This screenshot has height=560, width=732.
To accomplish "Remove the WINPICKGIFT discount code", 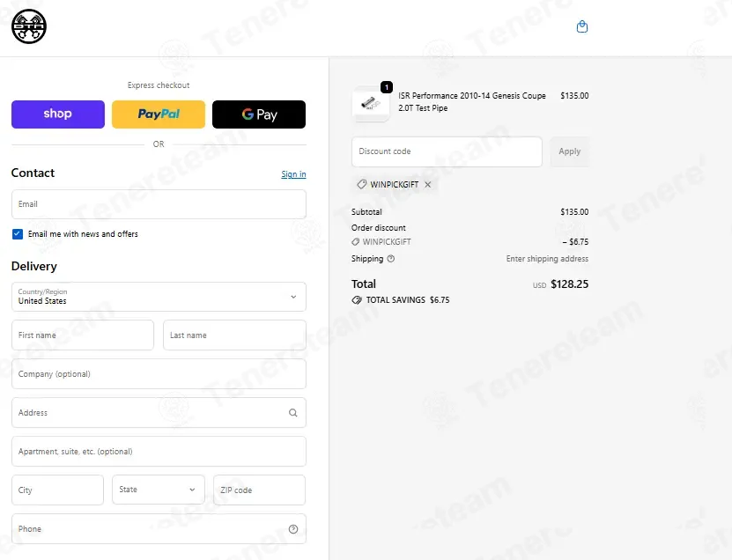I will point(427,184).
